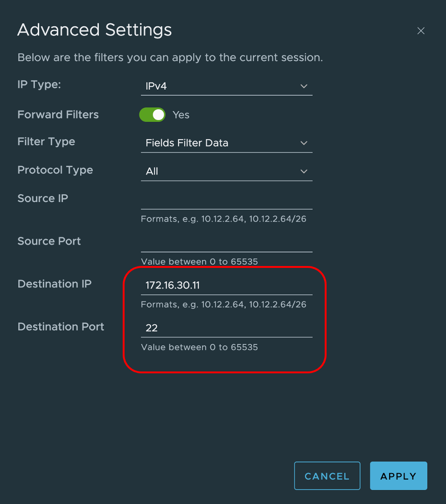
Task: Click the Source IP label text
Action: 42,199
